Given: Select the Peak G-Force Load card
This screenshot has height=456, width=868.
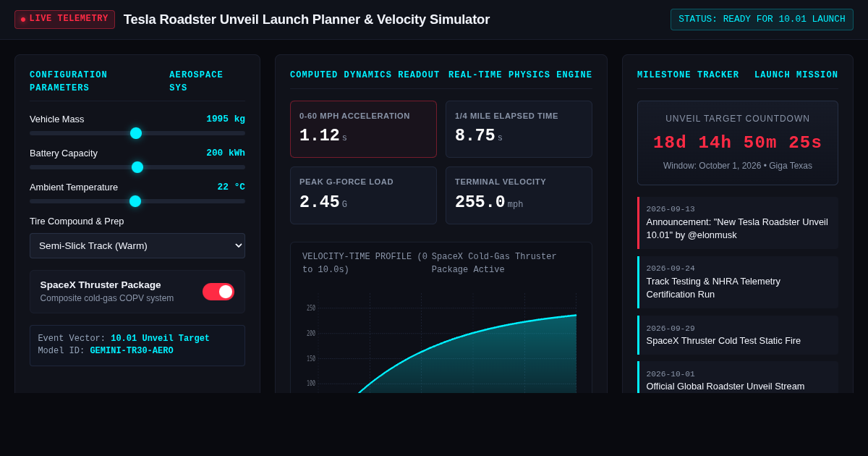Looking at the screenshot, I should (363, 195).
